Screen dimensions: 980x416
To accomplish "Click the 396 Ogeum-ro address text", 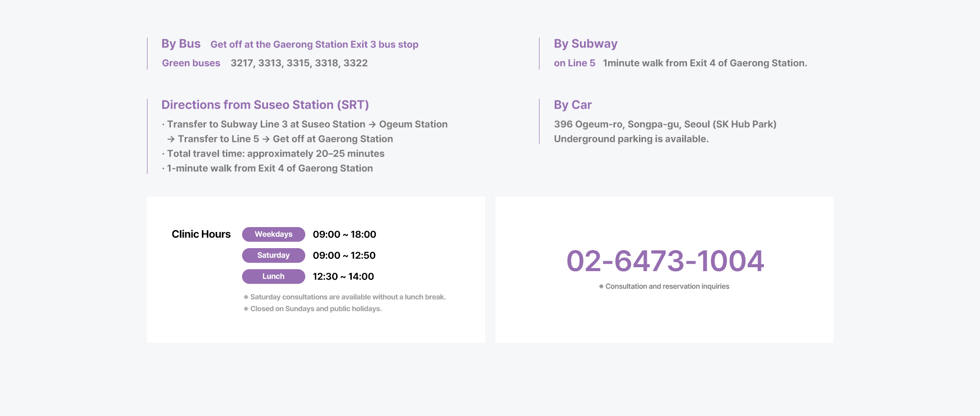I will (665, 124).
